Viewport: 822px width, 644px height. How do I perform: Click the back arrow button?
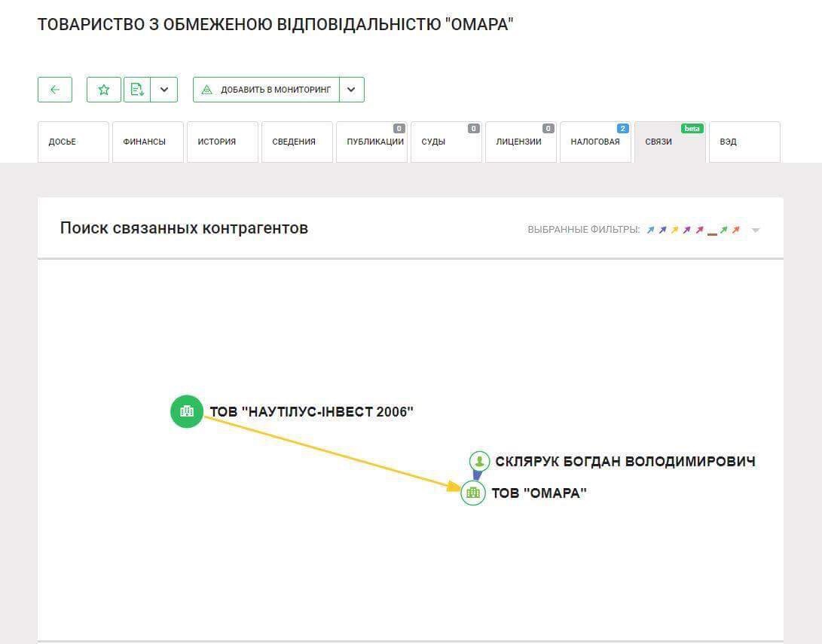tap(55, 90)
